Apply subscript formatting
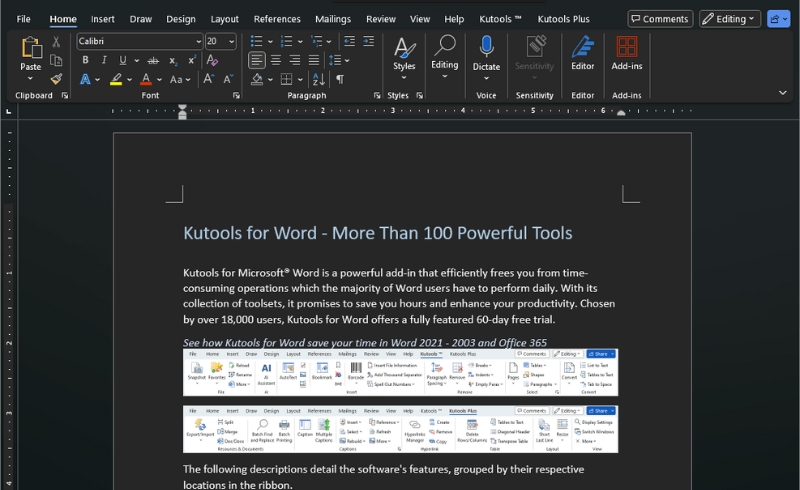 pos(173,60)
